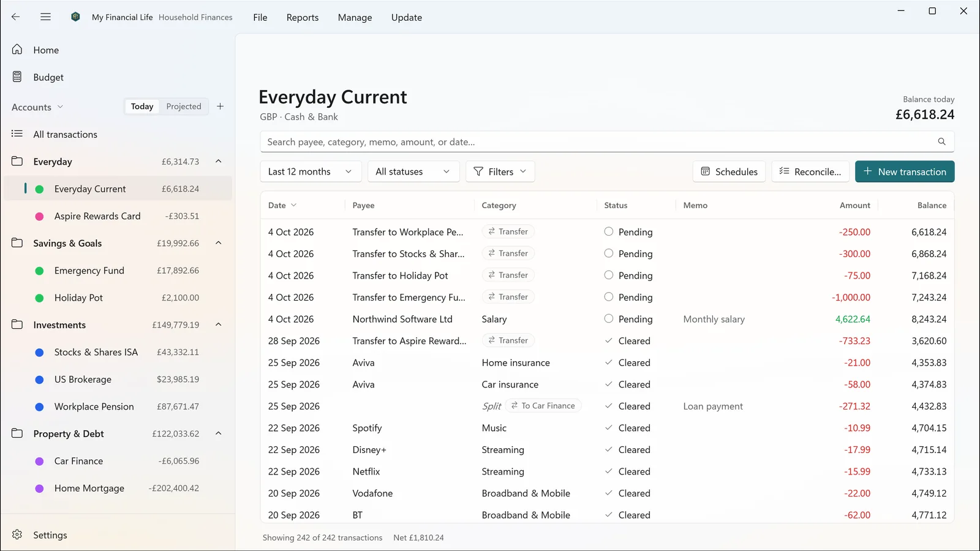Open Schedules
The width and height of the screenshot is (980, 551).
coord(729,171)
